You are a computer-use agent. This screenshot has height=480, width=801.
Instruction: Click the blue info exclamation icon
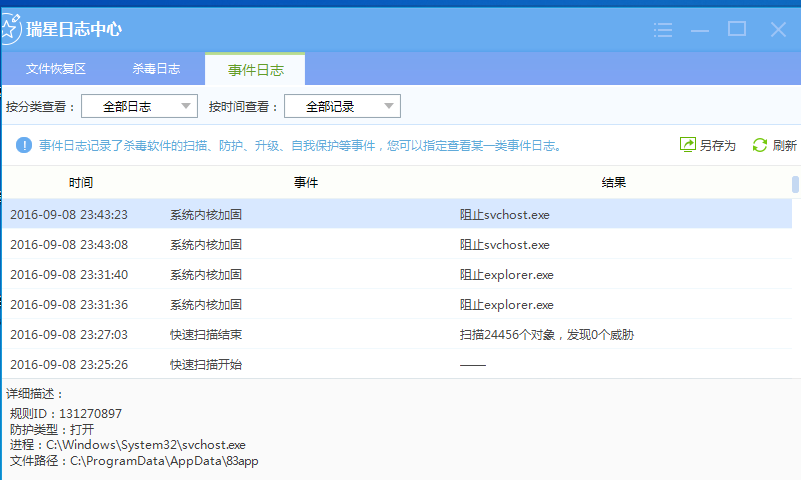(x=24, y=145)
